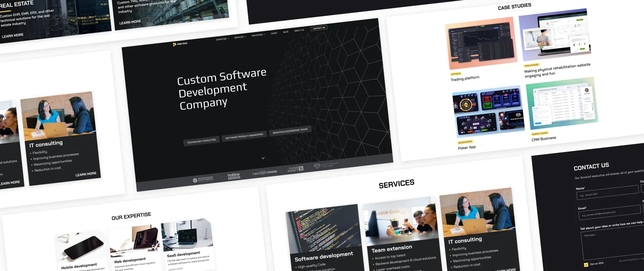Click the Contact Us navbar button

point(319,28)
